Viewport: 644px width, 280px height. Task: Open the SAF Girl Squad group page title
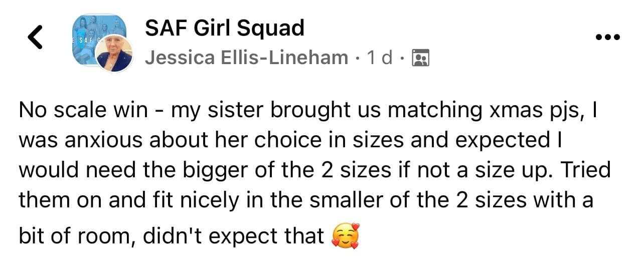tap(224, 28)
